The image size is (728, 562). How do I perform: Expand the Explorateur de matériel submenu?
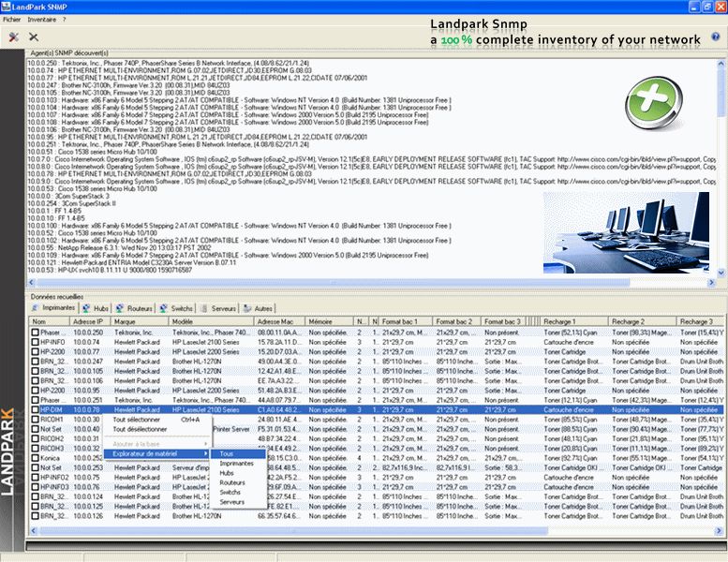tap(156, 453)
